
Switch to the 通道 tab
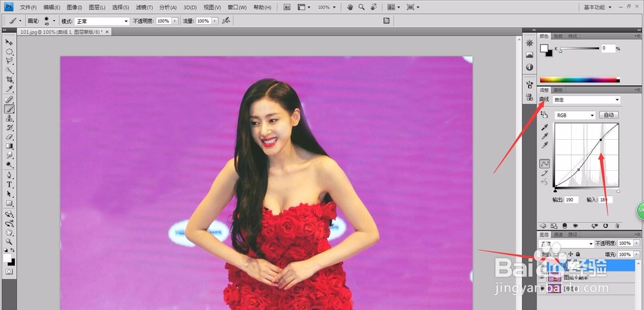(558, 235)
